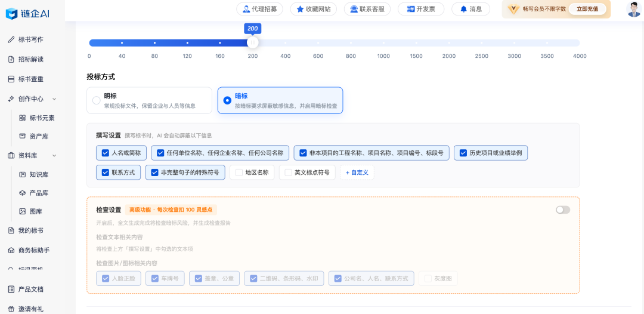Toggle the 车牌号 checkbox
The width and height of the screenshot is (644, 314).
pos(155,279)
